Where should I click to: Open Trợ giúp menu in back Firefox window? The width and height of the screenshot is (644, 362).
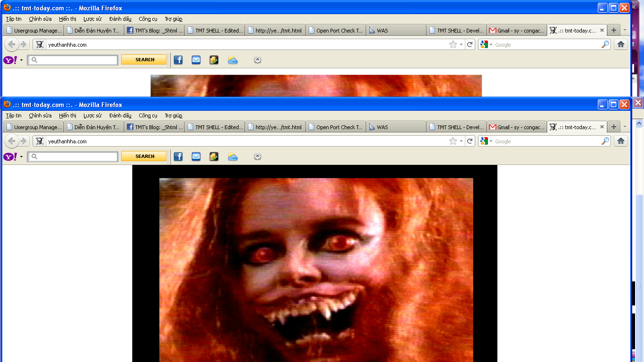tap(173, 19)
